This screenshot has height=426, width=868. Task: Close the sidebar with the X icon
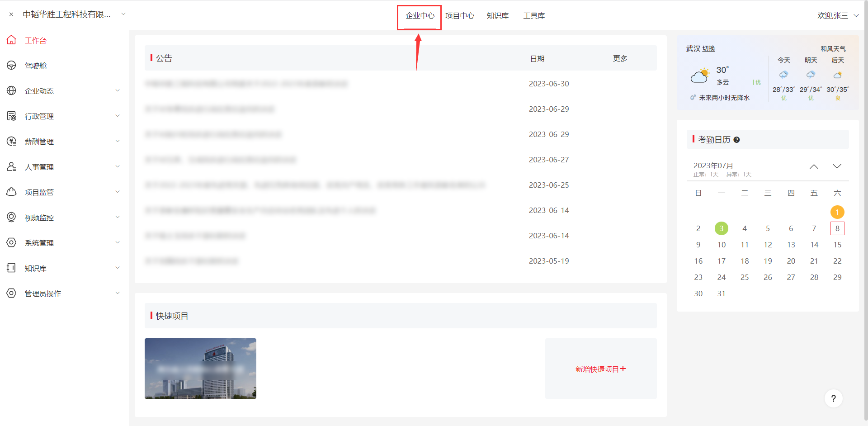(x=11, y=14)
